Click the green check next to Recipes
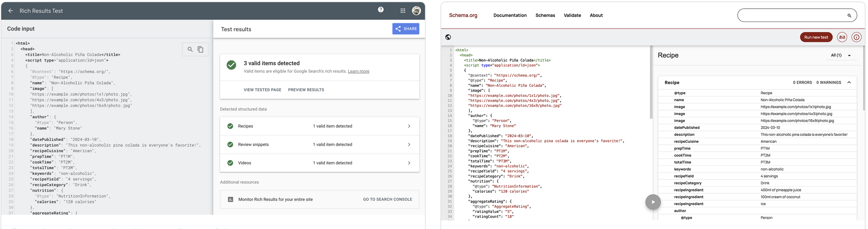This screenshot has height=229, width=868. [230, 126]
